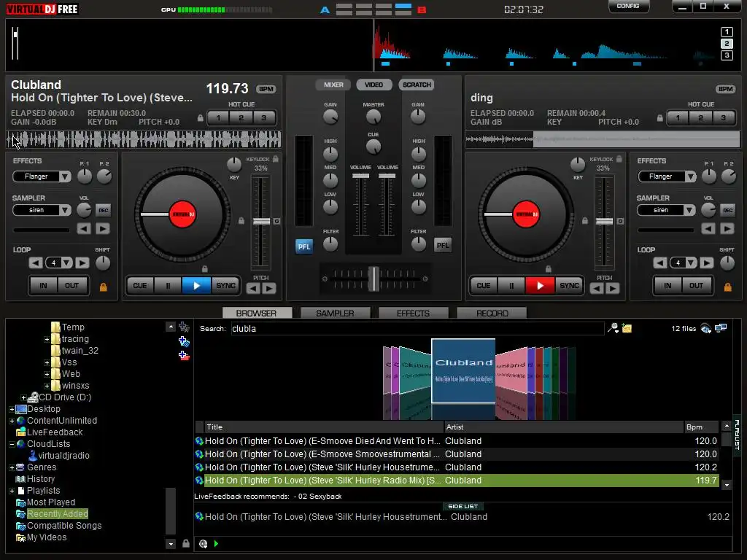Click the right sampler play arrow
The width and height of the screenshot is (747, 560).
coord(727,228)
